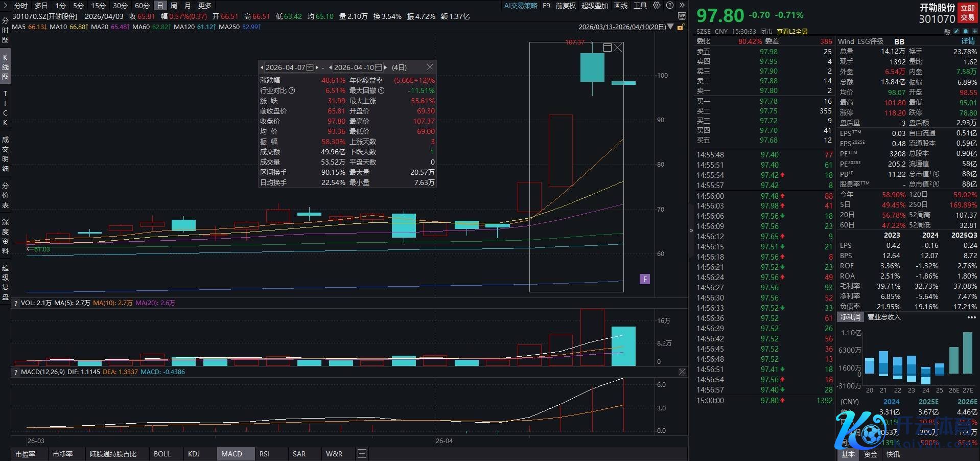Viewport: 980px width, 461px height.
Task: Open the 查看L2全景 link
Action: pos(792,32)
